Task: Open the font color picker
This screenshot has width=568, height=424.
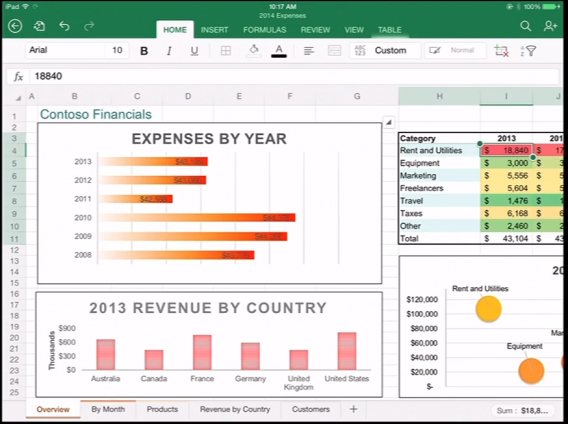Action: tap(279, 51)
